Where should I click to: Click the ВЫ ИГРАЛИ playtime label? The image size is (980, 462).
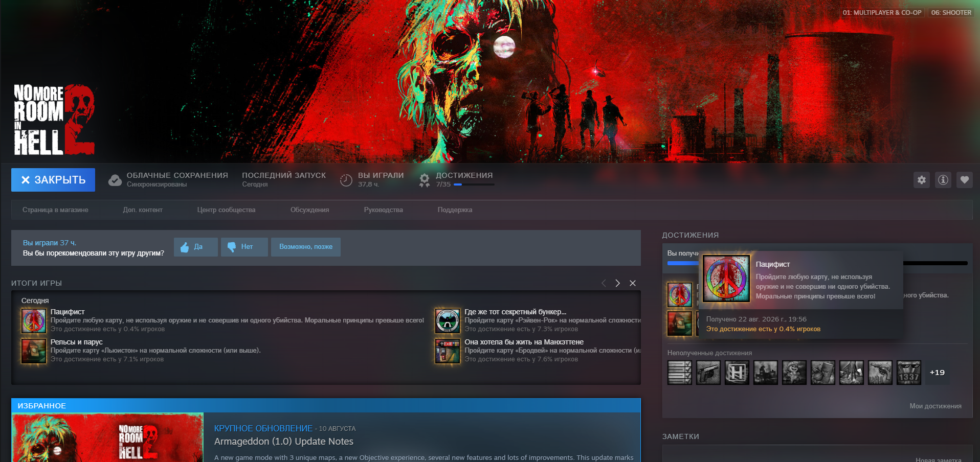pos(381,175)
